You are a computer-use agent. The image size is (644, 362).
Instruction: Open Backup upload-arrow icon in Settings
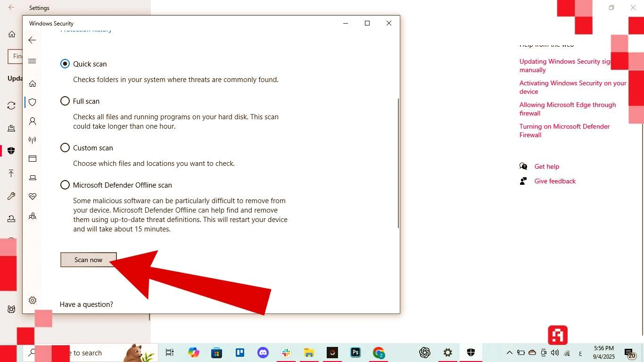click(11, 173)
